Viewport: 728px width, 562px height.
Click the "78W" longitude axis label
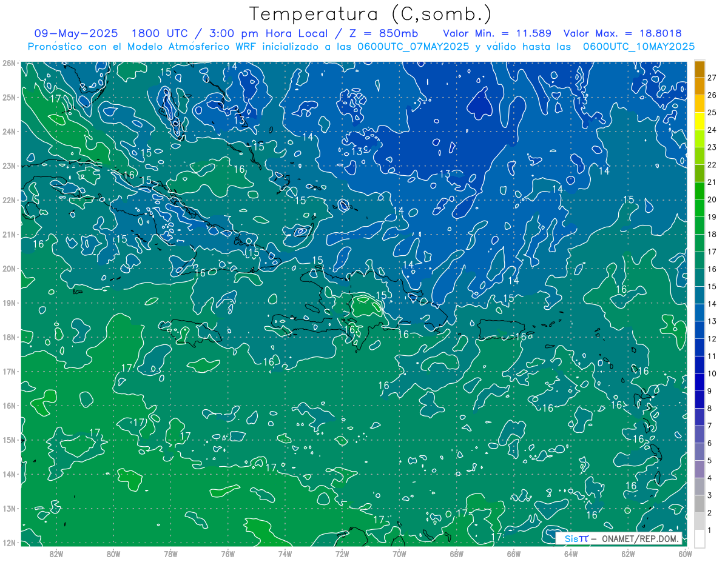(170, 554)
